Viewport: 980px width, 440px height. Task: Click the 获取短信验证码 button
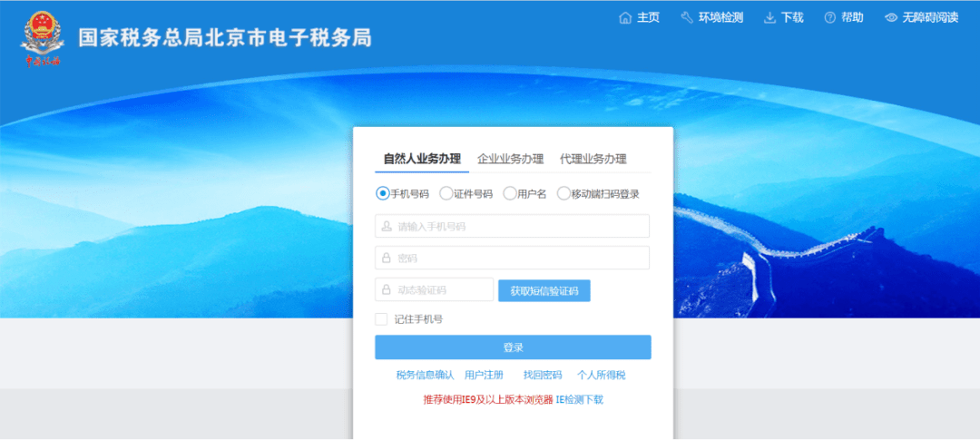544,290
